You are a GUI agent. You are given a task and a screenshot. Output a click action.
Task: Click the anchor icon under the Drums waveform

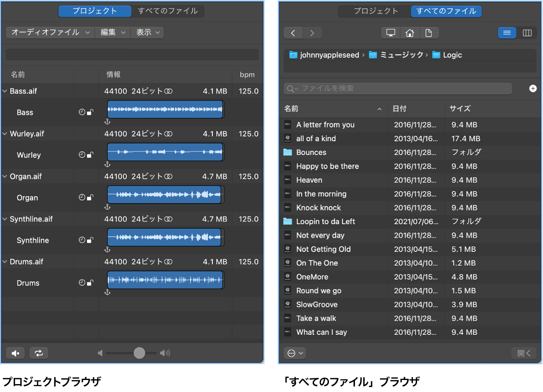pos(107,293)
